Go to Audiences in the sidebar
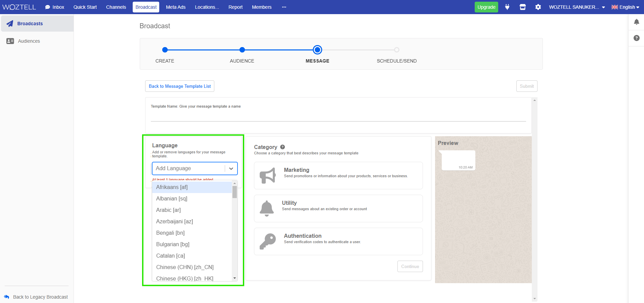 coord(29,41)
